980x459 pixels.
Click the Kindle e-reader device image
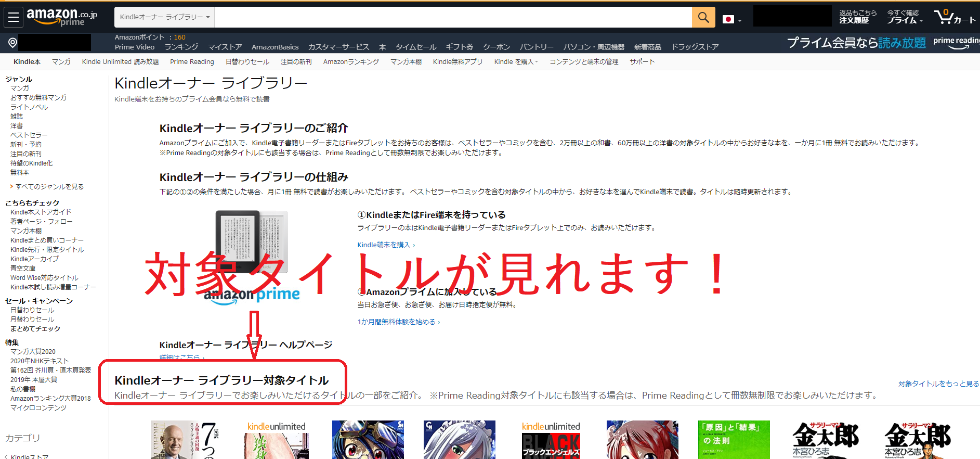[x=252, y=241]
